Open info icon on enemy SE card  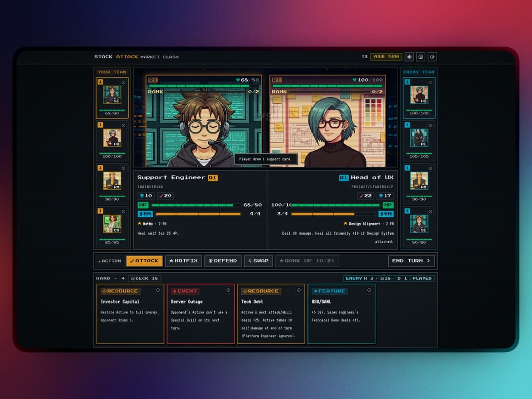[430, 212]
